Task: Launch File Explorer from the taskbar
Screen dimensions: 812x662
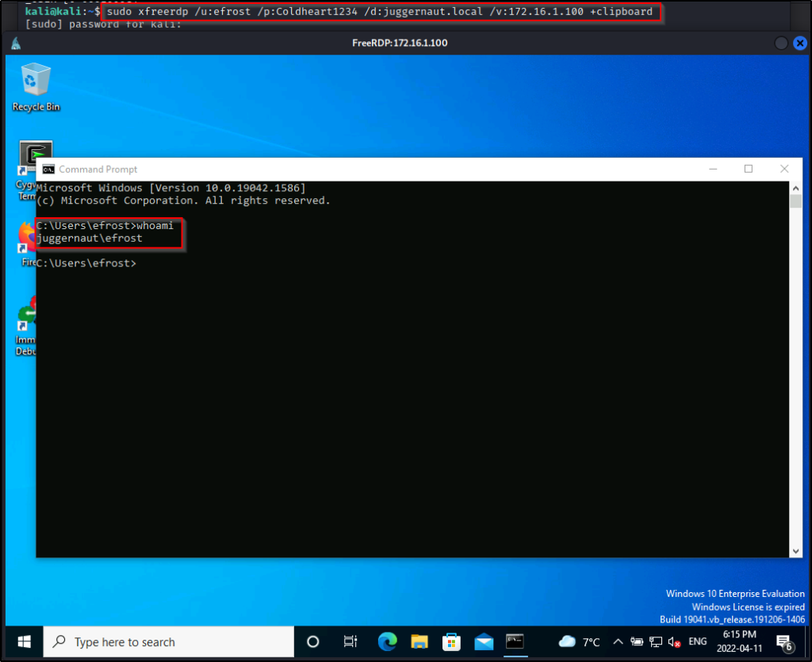Action: (x=417, y=641)
